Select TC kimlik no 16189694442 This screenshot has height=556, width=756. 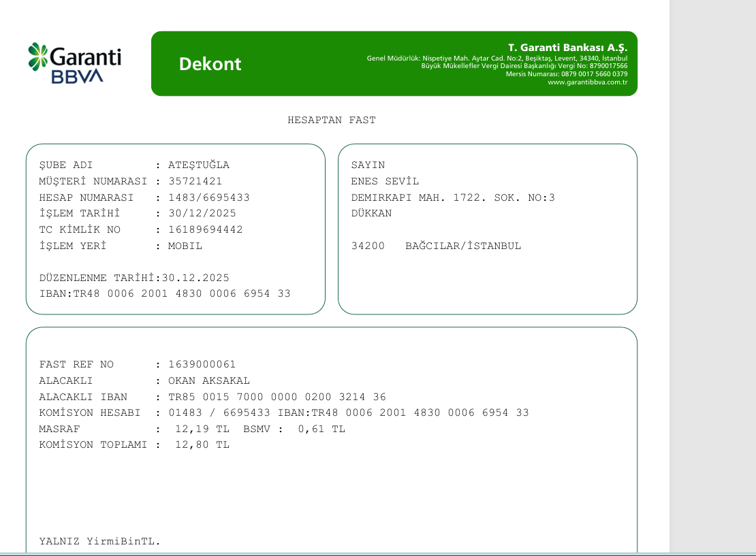(x=206, y=230)
